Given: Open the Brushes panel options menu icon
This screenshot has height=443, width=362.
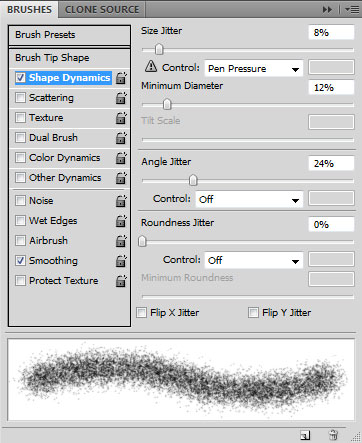Looking at the screenshot, I should (x=352, y=9).
